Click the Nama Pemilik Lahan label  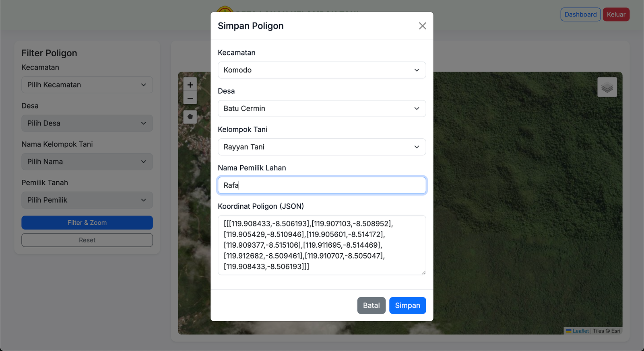252,168
